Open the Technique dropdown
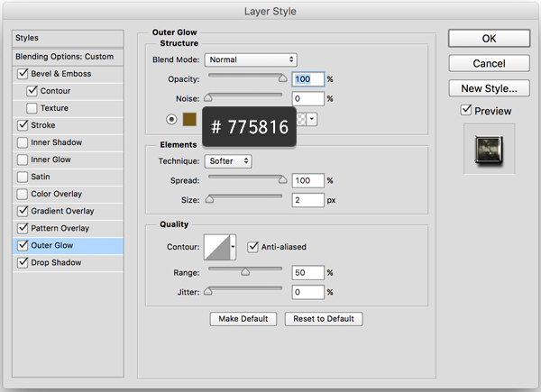 [x=228, y=161]
